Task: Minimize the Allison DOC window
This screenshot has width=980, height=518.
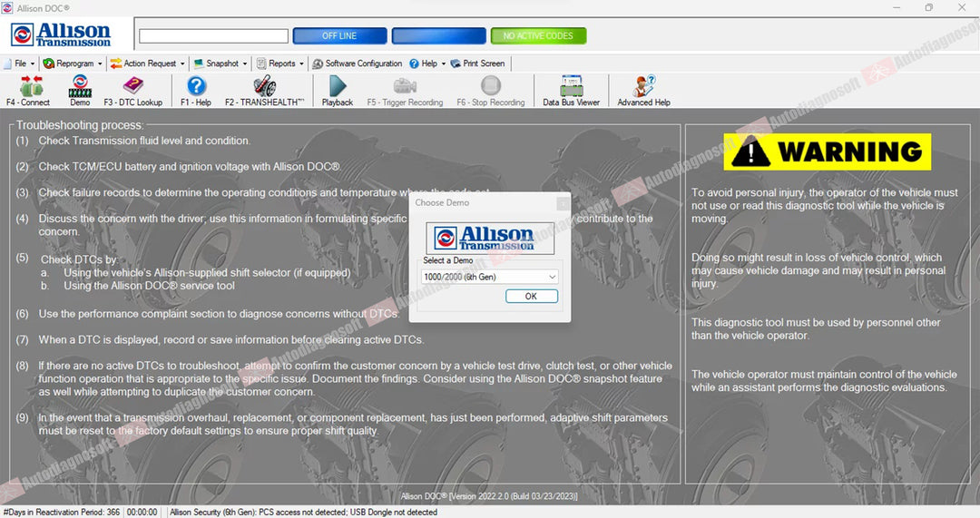Action: (897, 7)
